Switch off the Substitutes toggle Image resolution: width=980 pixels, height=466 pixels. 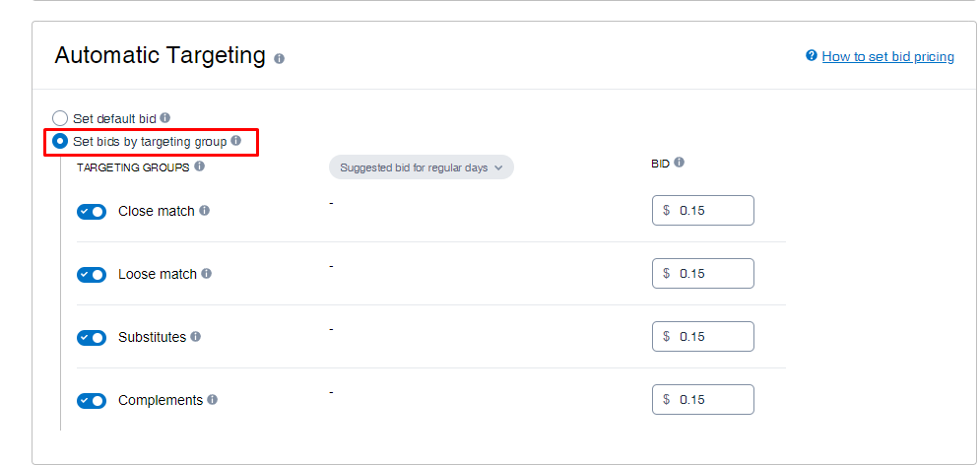click(92, 338)
